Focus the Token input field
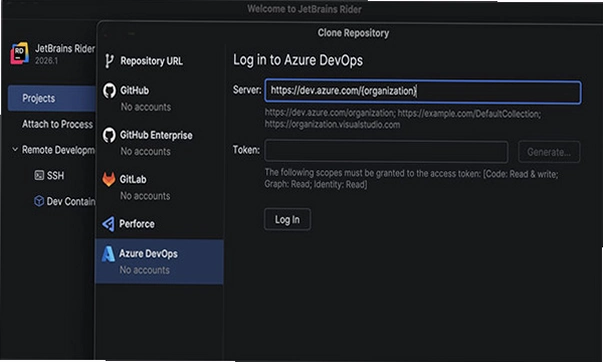 tap(386, 152)
